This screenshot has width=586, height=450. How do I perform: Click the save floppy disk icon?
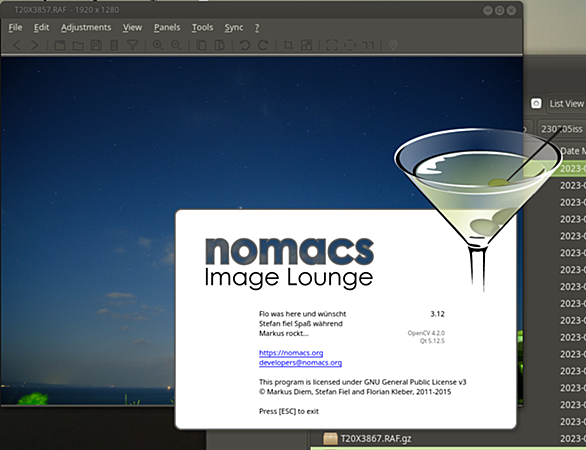[96, 45]
